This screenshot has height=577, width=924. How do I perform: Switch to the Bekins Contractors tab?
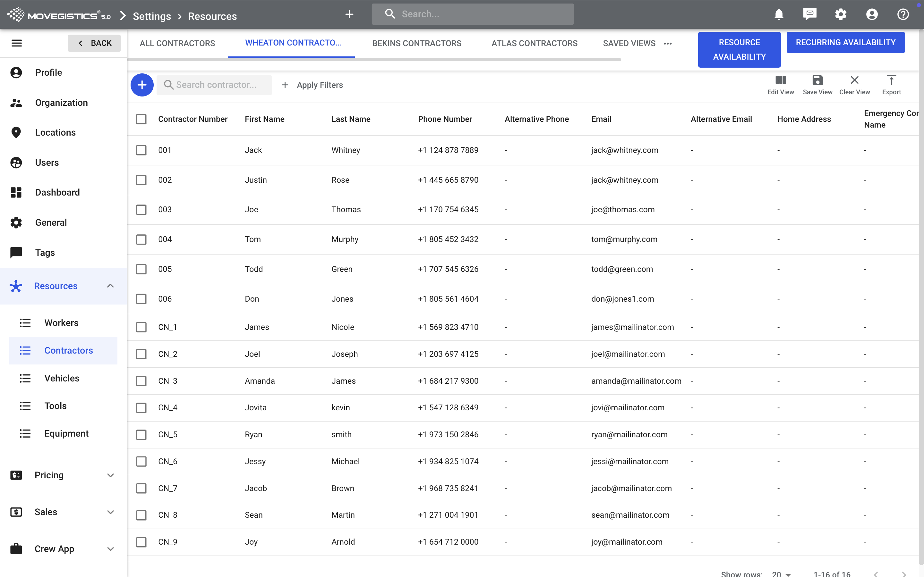pyautogui.click(x=416, y=44)
